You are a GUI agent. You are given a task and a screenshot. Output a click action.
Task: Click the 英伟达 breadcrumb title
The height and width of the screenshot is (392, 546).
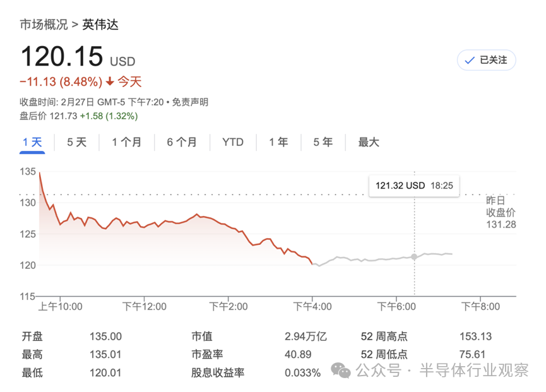tap(100, 25)
